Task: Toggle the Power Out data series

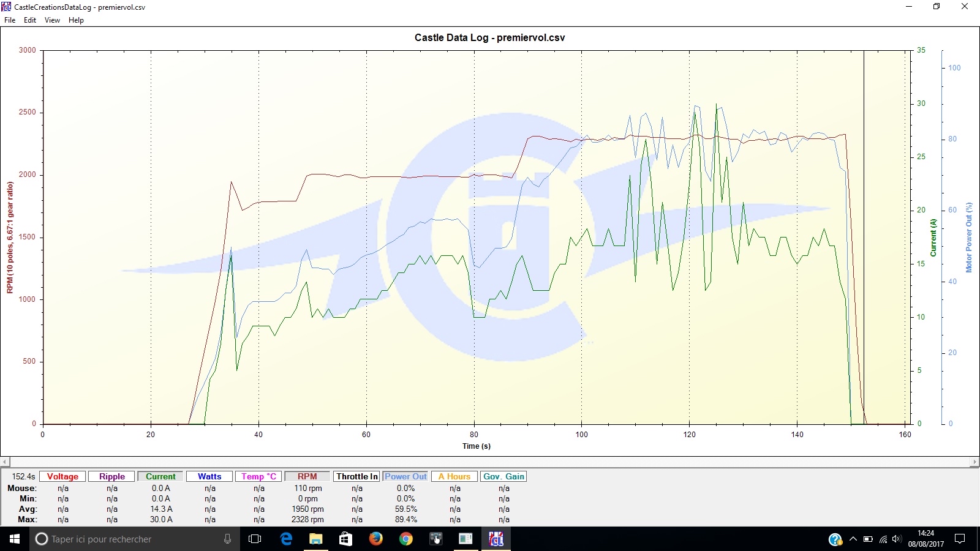Action: [x=405, y=476]
